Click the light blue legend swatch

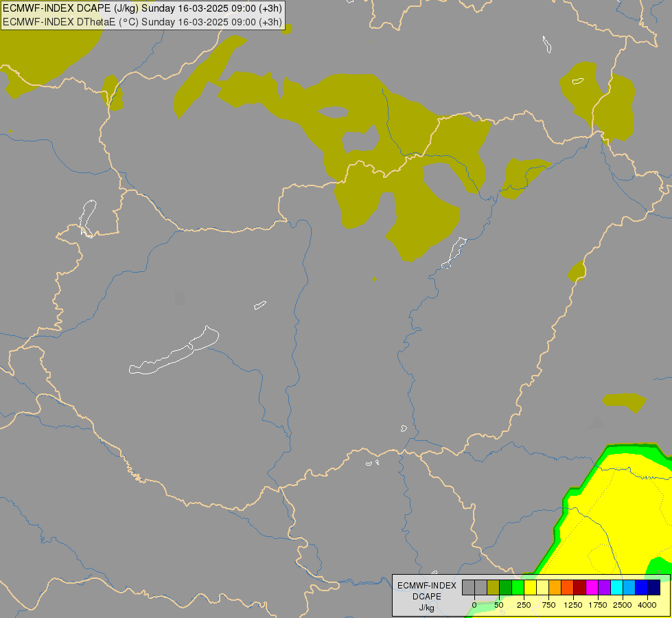pyautogui.click(x=629, y=588)
